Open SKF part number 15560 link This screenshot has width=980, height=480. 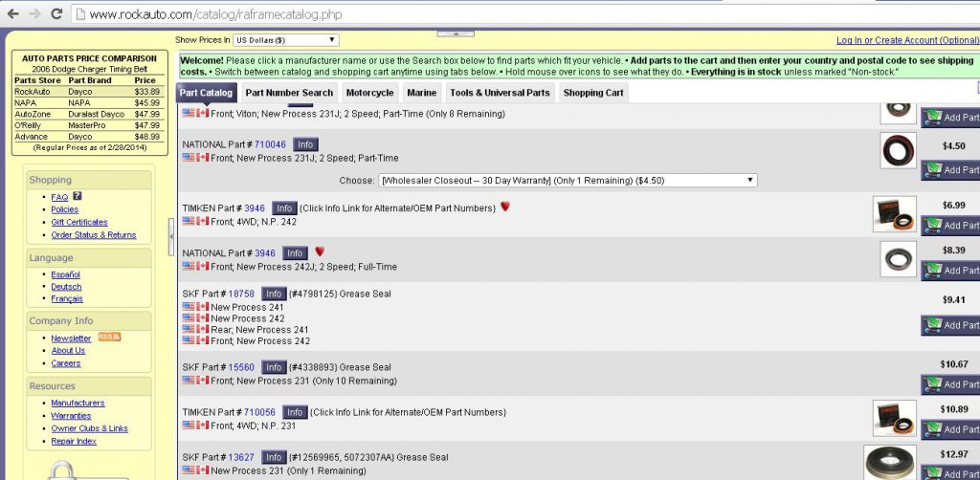pyautogui.click(x=241, y=367)
